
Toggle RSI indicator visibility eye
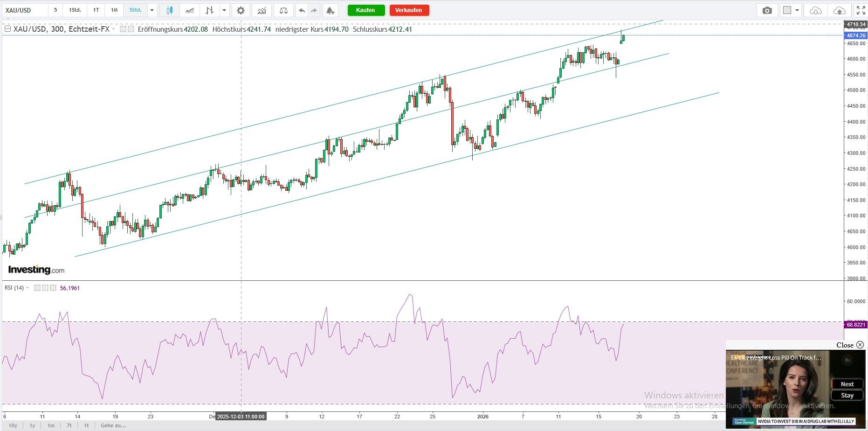coord(38,288)
